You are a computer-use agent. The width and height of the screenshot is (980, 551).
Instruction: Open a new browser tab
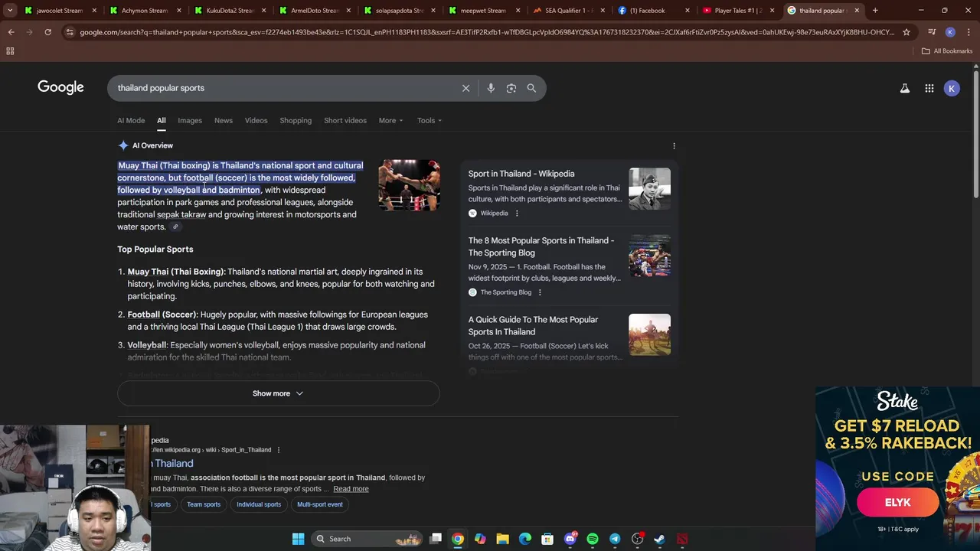point(875,11)
